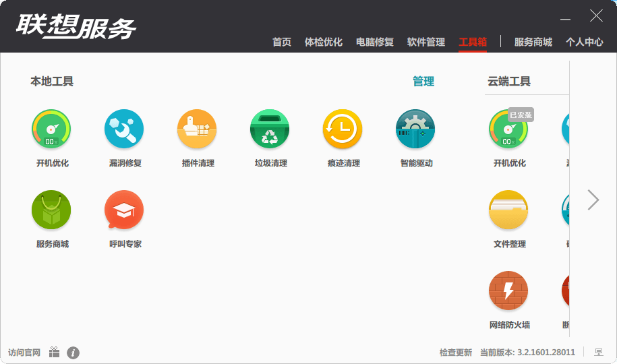617x364 pixels.
Task: Click the 本地工具 section heading
Action: 52,82
